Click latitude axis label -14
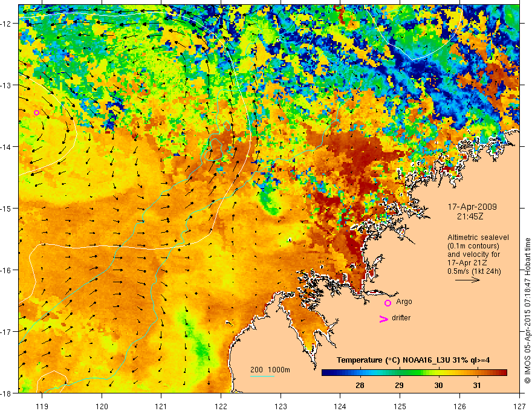The width and height of the screenshot is (532, 411). pos(7,147)
